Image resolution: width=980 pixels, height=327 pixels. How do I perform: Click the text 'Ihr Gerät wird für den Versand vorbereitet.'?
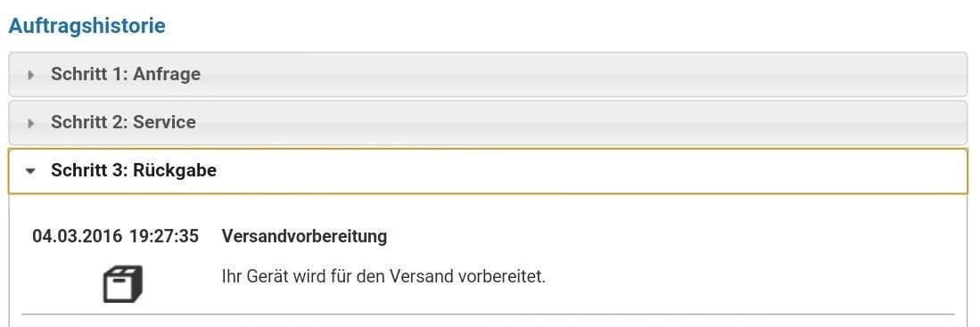pos(383,276)
